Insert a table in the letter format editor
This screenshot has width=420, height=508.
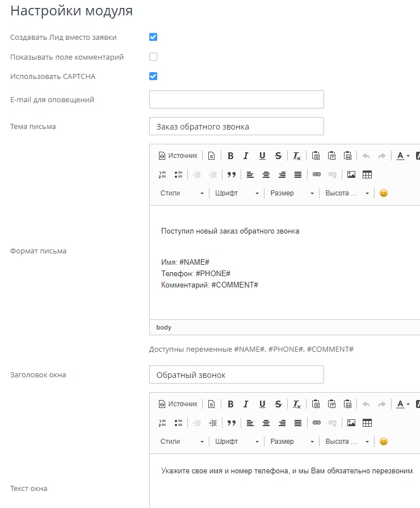(367, 174)
